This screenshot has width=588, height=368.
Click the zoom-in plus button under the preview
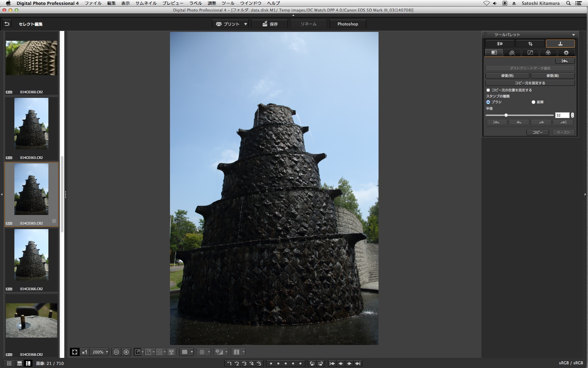(x=126, y=352)
